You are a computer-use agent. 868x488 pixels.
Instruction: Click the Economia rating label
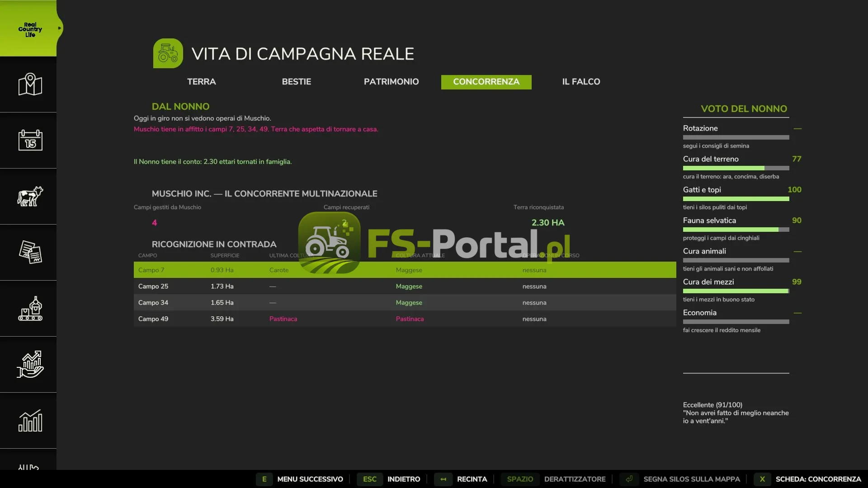[x=700, y=313]
